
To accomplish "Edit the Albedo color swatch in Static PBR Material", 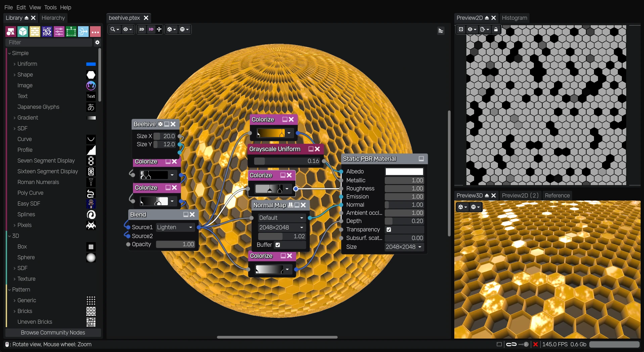I will [x=404, y=171].
